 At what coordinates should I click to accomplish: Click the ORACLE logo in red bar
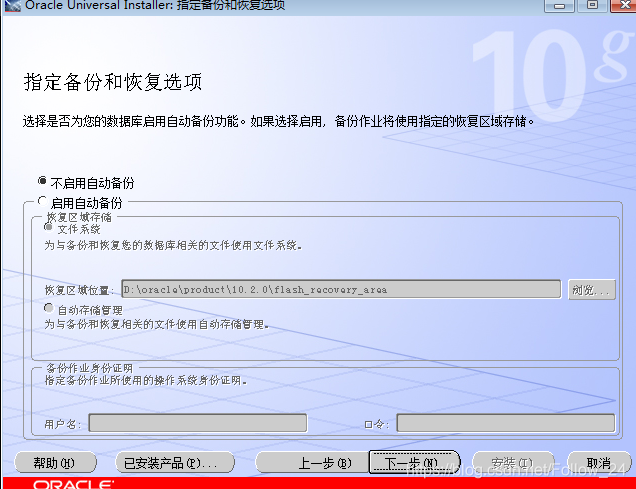tap(73, 484)
